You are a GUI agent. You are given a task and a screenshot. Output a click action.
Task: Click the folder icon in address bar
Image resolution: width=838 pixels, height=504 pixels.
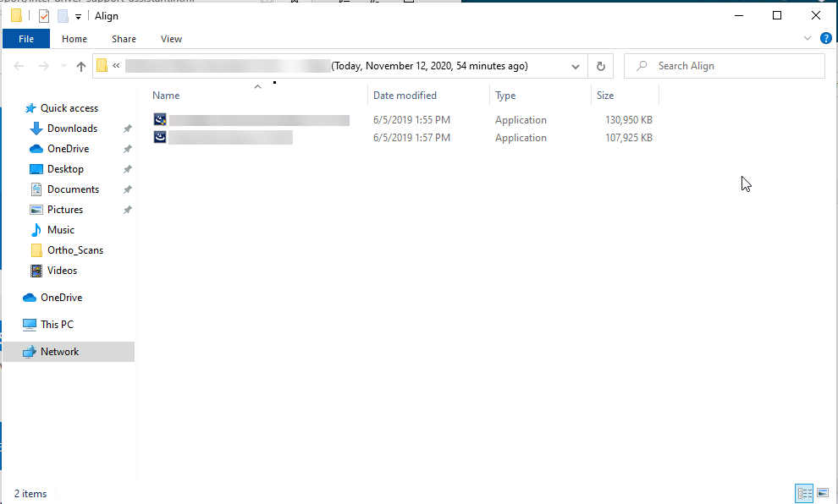(102, 66)
